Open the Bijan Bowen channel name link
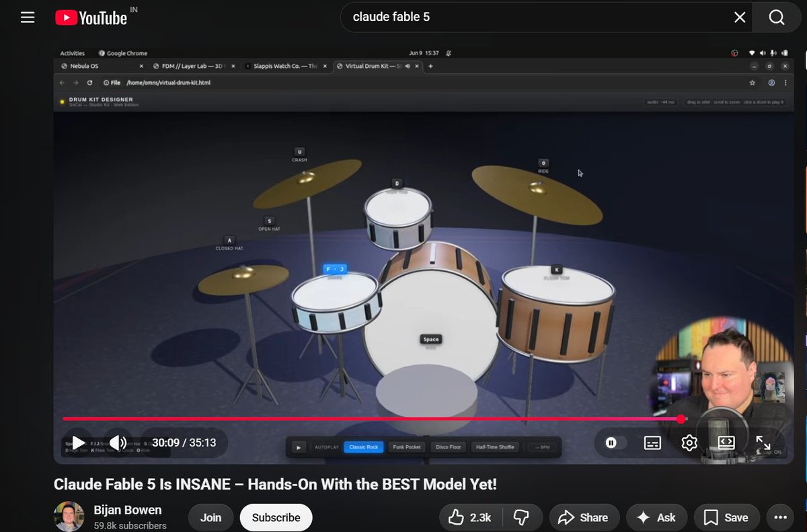The height and width of the screenshot is (532, 807). [x=128, y=510]
